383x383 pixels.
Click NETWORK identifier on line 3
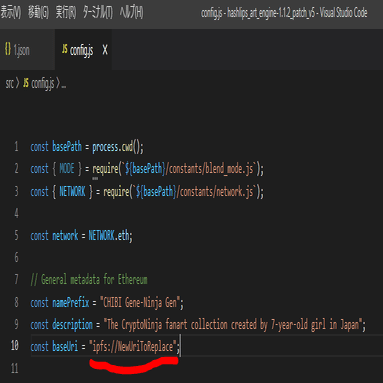72,191
